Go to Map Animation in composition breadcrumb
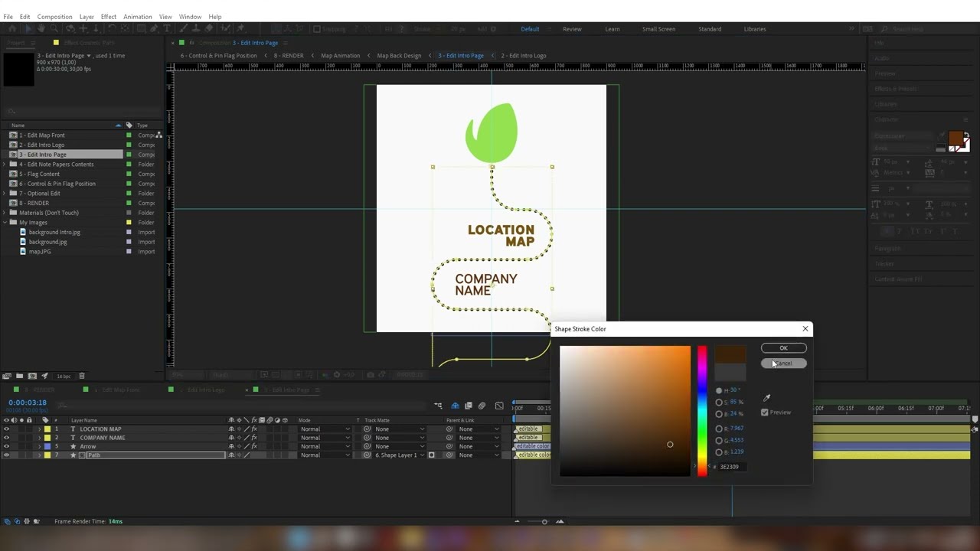The height and width of the screenshot is (551, 980). point(340,56)
